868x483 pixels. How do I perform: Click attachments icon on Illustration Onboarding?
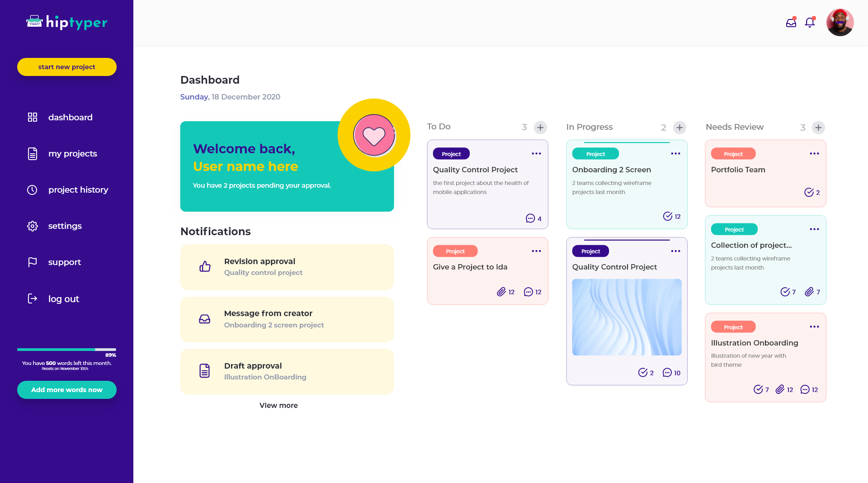click(x=780, y=389)
